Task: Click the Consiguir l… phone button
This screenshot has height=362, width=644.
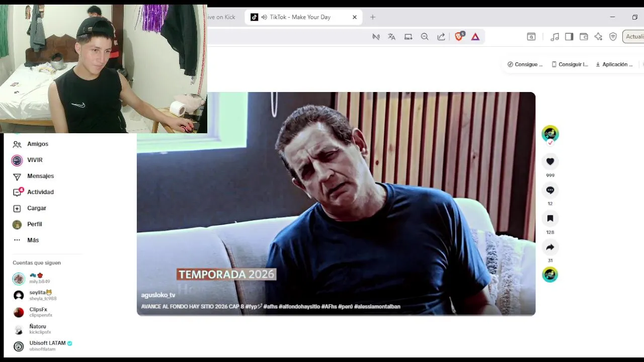Action: coord(570,64)
